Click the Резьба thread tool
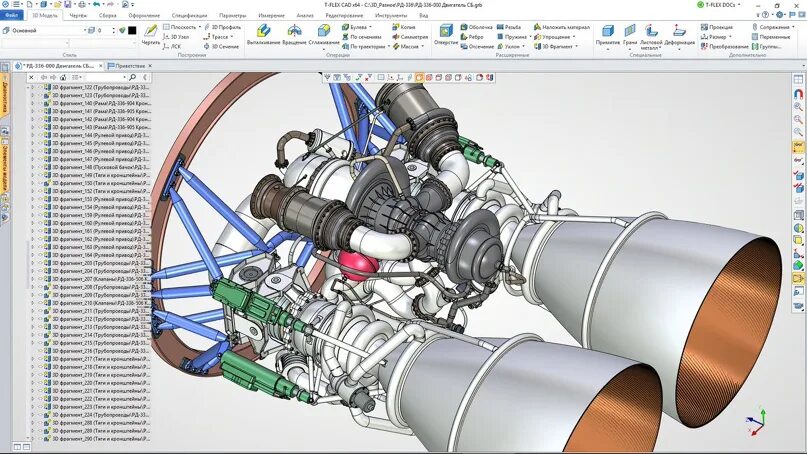The width and height of the screenshot is (807, 454). coord(509,27)
